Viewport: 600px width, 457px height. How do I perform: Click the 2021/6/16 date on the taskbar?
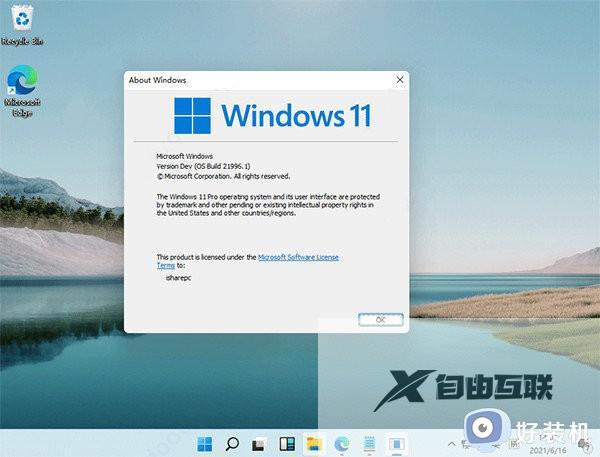click(x=548, y=450)
